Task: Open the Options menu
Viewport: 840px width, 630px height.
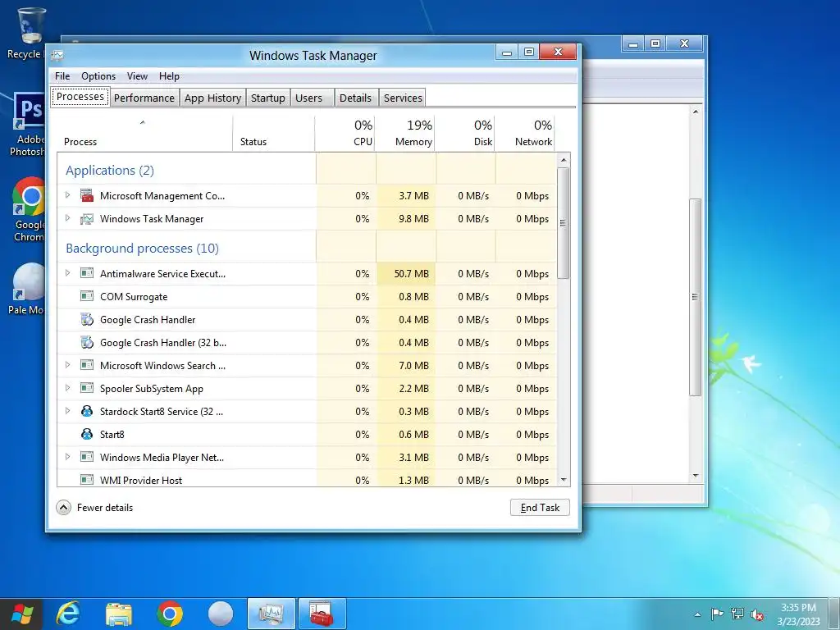Action: (x=98, y=76)
